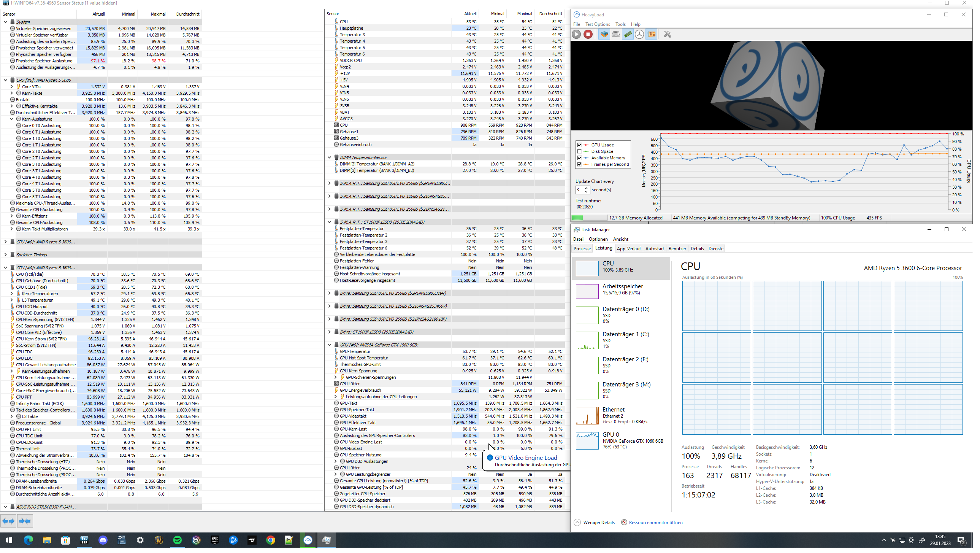Stop the running HeavyLoad test

(588, 34)
